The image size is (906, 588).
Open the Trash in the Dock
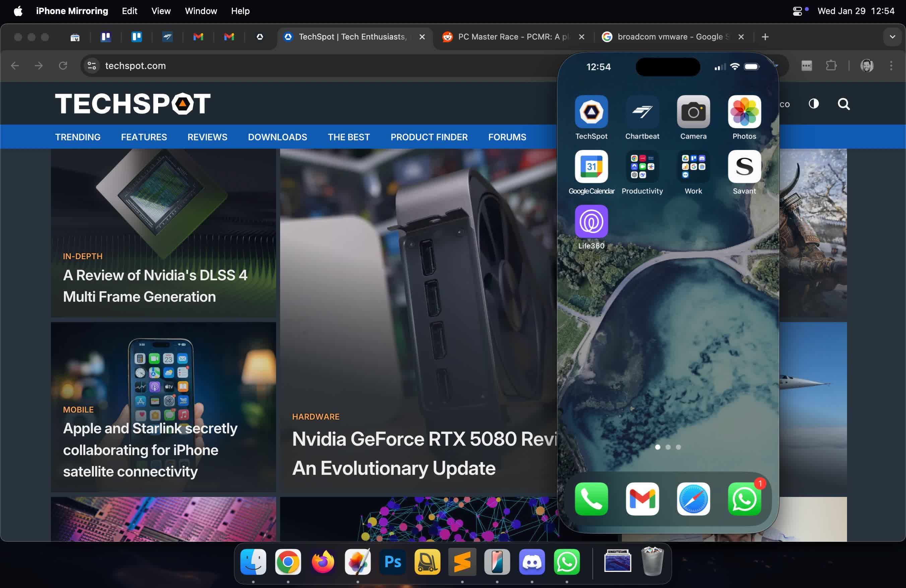(652, 562)
